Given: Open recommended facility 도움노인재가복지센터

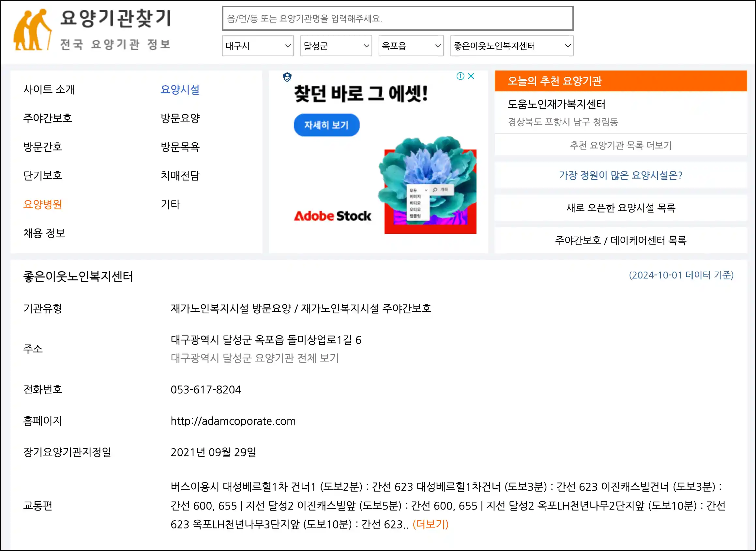Looking at the screenshot, I should click(x=556, y=104).
